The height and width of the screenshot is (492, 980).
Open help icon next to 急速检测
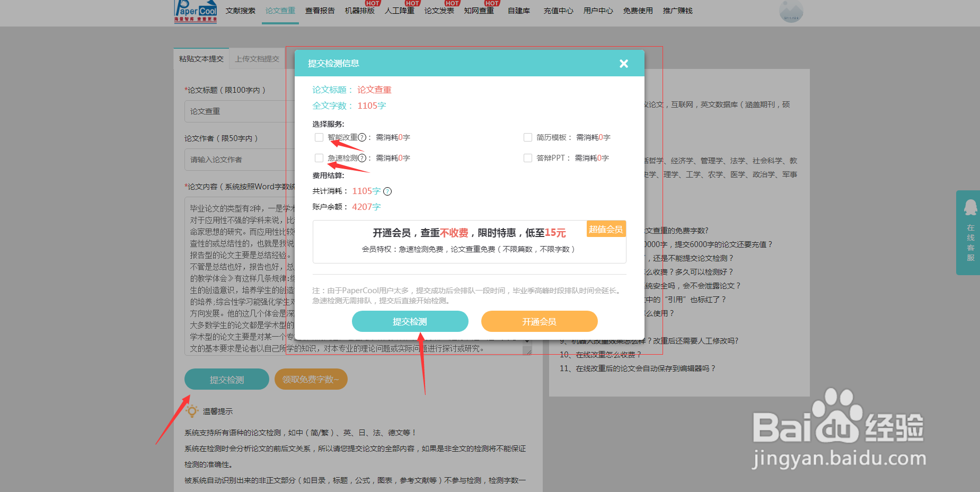click(362, 158)
